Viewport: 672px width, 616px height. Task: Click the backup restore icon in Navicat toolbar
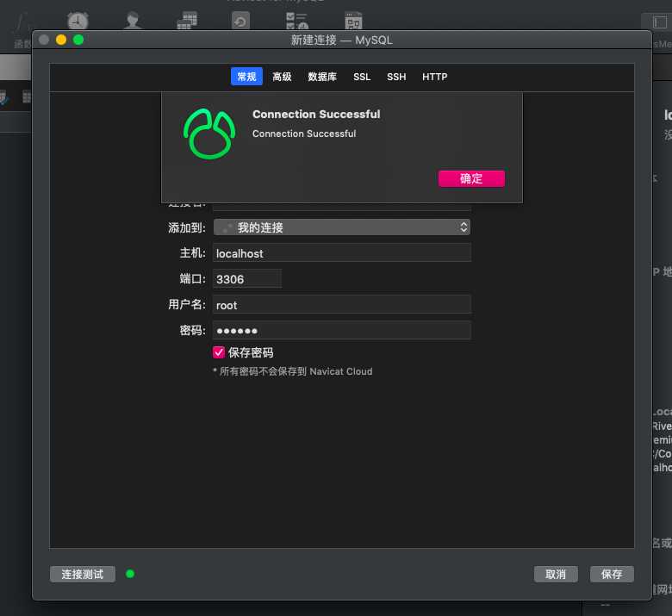240,21
